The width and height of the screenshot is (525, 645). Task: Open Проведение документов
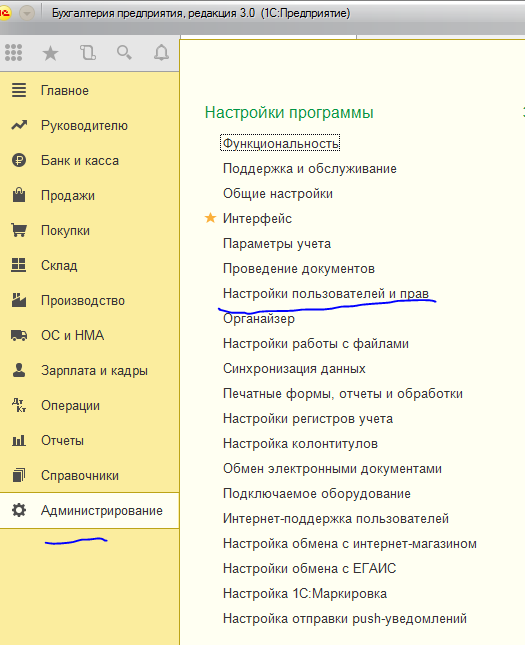pos(299,269)
